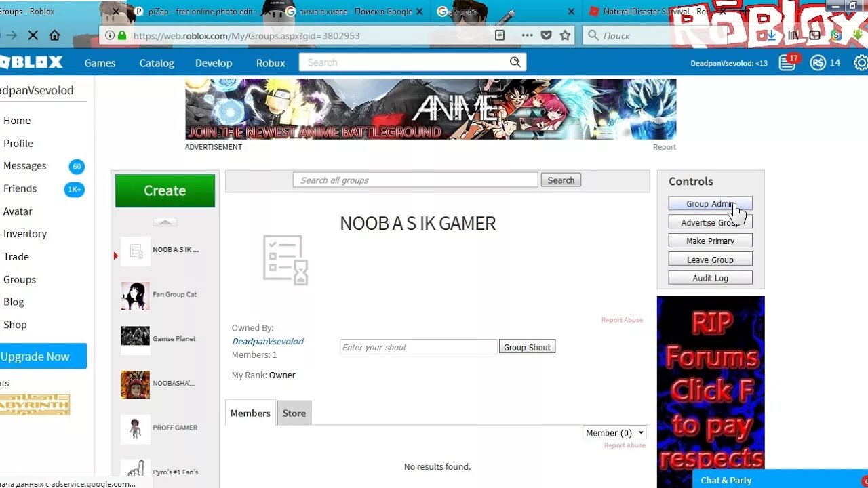Viewport: 868px width, 488px height.
Task: Open Friends in left sidebar
Action: coord(20,188)
